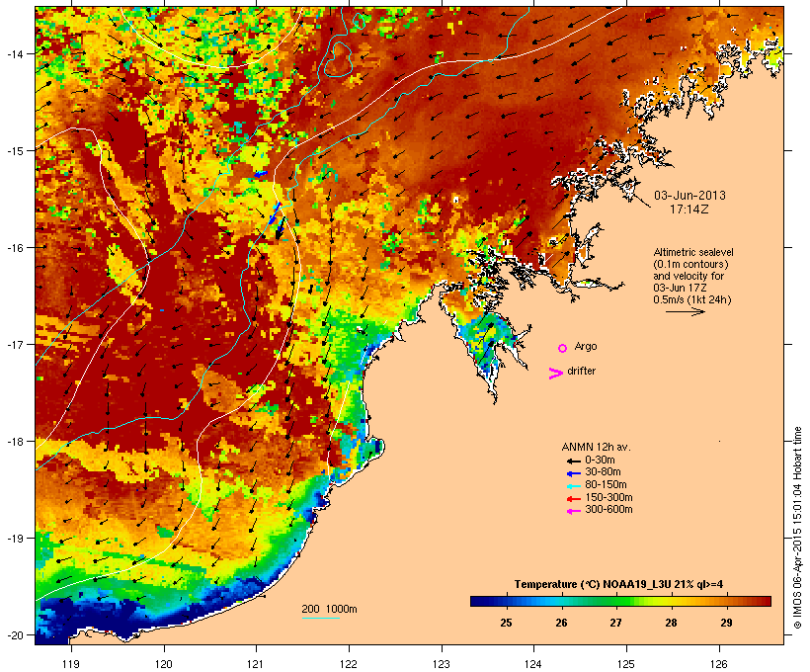The width and height of the screenshot is (810, 672).
Task: Click the 119 longitude axis label
Action: (x=71, y=664)
